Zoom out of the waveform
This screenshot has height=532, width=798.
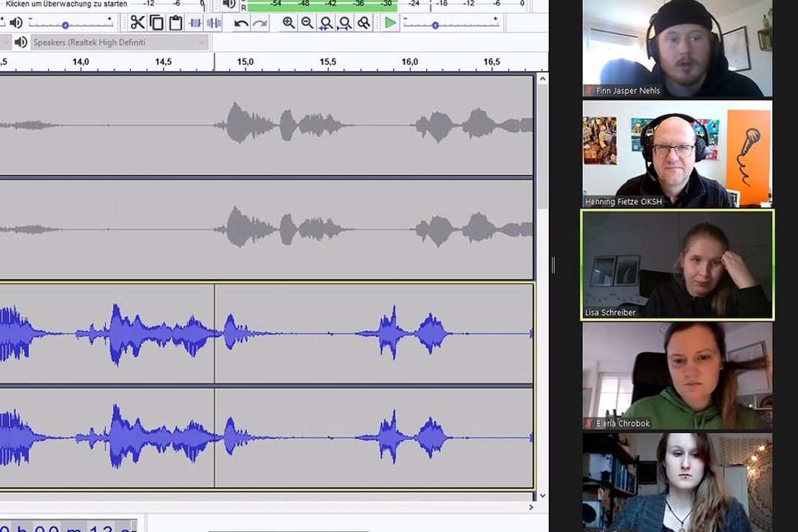307,23
